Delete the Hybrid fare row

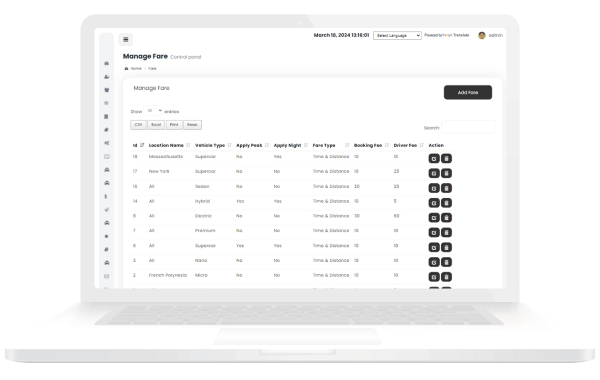click(446, 203)
